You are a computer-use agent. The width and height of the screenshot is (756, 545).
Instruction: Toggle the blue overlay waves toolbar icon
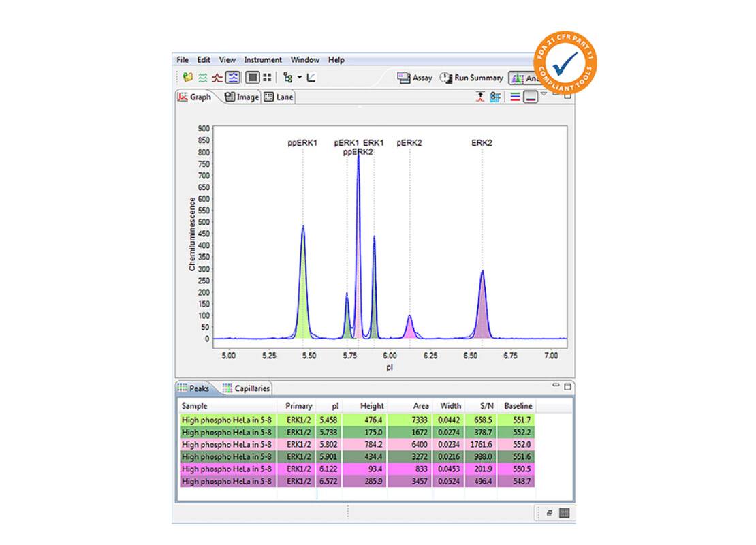click(x=233, y=77)
